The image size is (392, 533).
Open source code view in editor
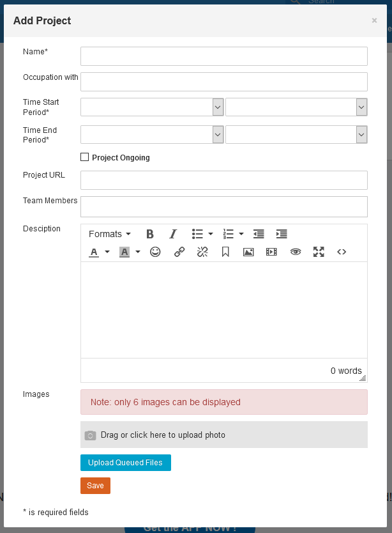click(x=342, y=252)
